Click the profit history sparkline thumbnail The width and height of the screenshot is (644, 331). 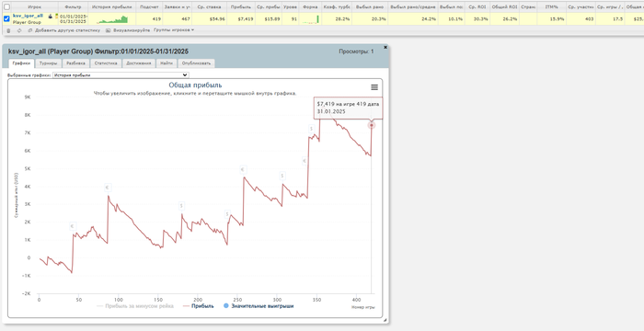(112, 19)
